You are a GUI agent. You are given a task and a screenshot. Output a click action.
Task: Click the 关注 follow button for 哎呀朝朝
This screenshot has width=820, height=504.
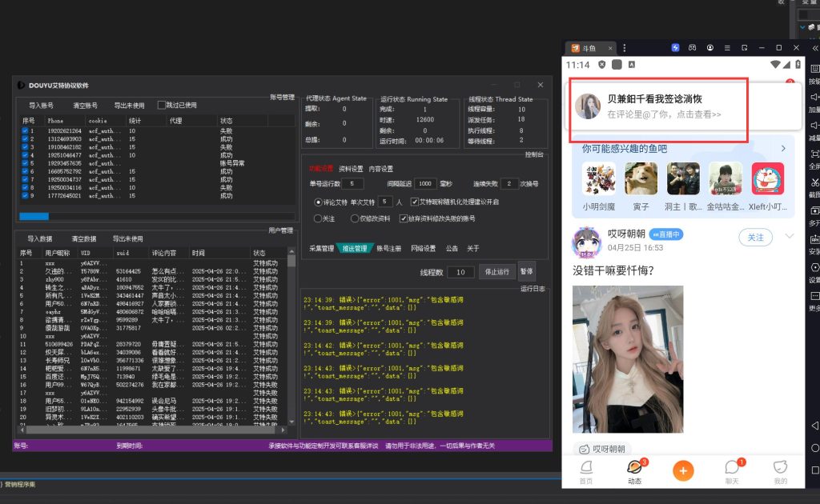pyautogui.click(x=755, y=238)
